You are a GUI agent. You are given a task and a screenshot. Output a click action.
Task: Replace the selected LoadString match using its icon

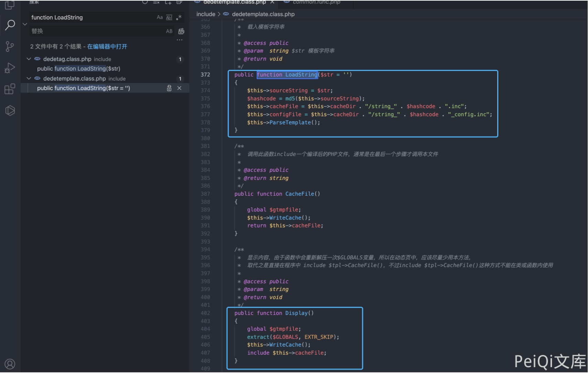point(169,88)
